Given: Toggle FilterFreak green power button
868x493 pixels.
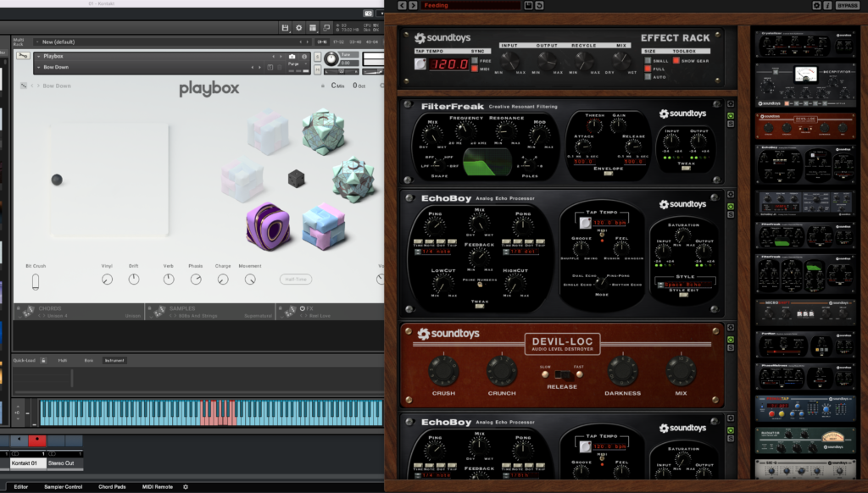Looking at the screenshot, I should [x=731, y=116].
